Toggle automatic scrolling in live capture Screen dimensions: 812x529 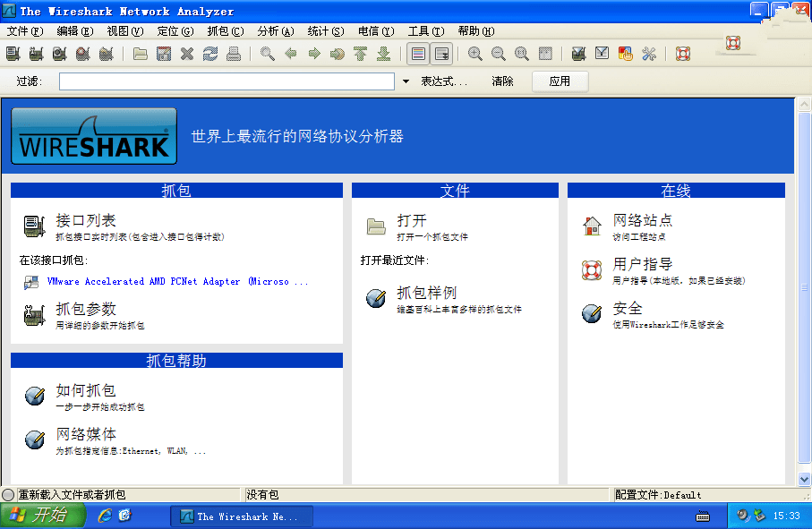click(x=440, y=53)
